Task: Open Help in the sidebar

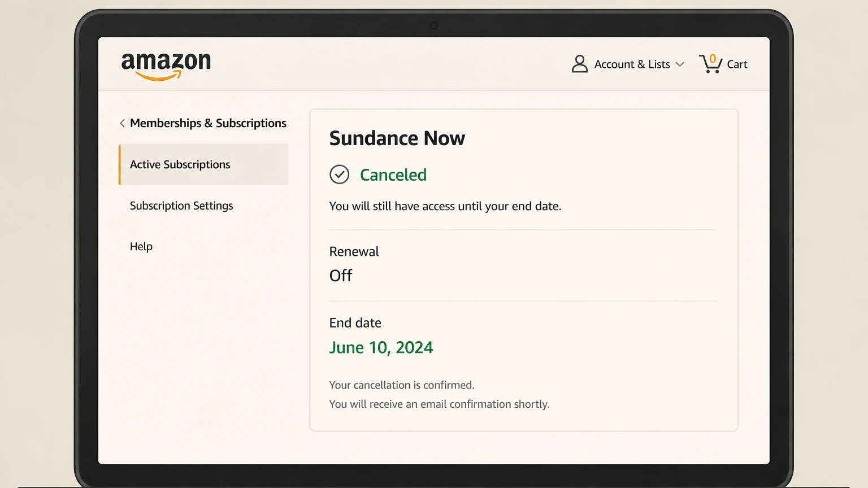Action: (141, 246)
